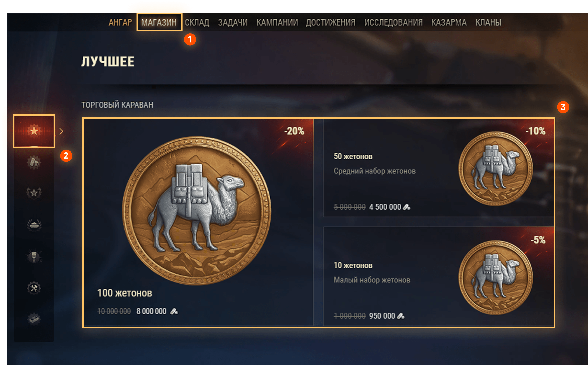Open the gold and credits sidebar category
Screen dimensions: 588x365
(34, 162)
